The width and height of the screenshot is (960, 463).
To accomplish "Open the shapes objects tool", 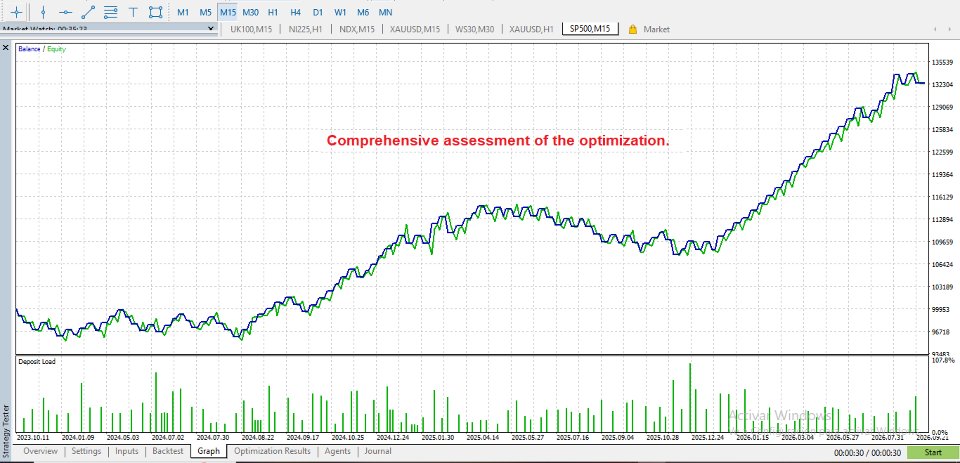I will tap(156, 12).
